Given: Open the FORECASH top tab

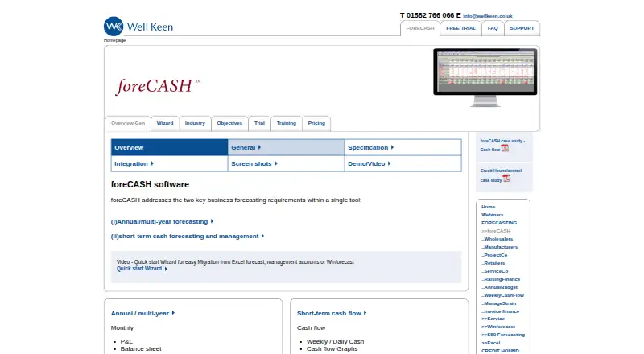Looking at the screenshot, I should pos(420,28).
